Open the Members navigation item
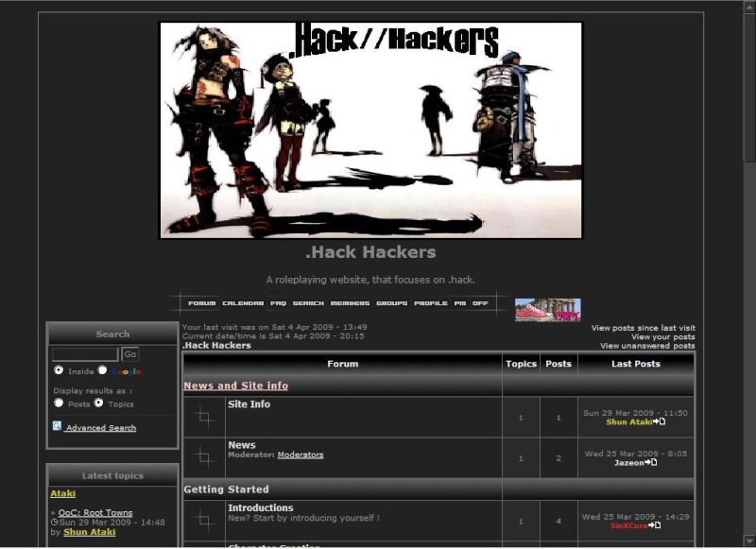 point(350,303)
